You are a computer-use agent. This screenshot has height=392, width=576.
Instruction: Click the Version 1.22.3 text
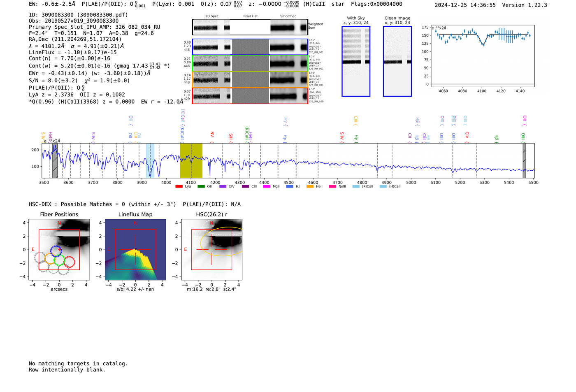pos(525,5)
